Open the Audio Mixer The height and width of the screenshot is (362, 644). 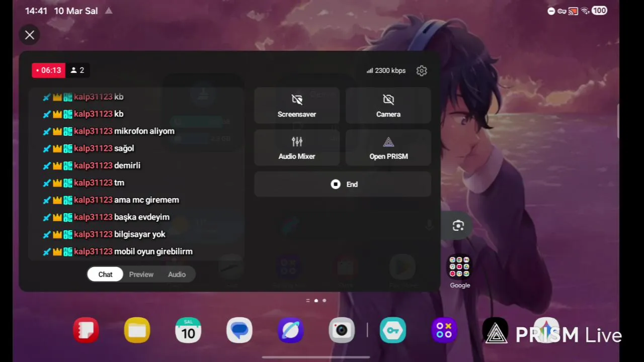tap(297, 148)
